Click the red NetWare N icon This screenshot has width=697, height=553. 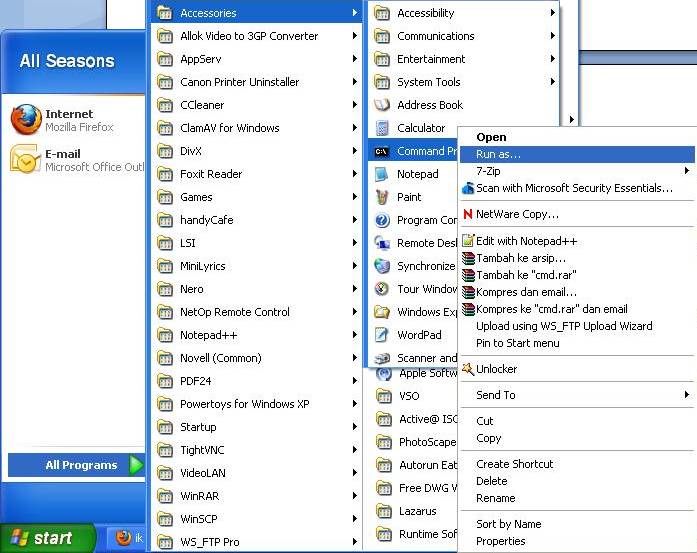[x=468, y=214]
